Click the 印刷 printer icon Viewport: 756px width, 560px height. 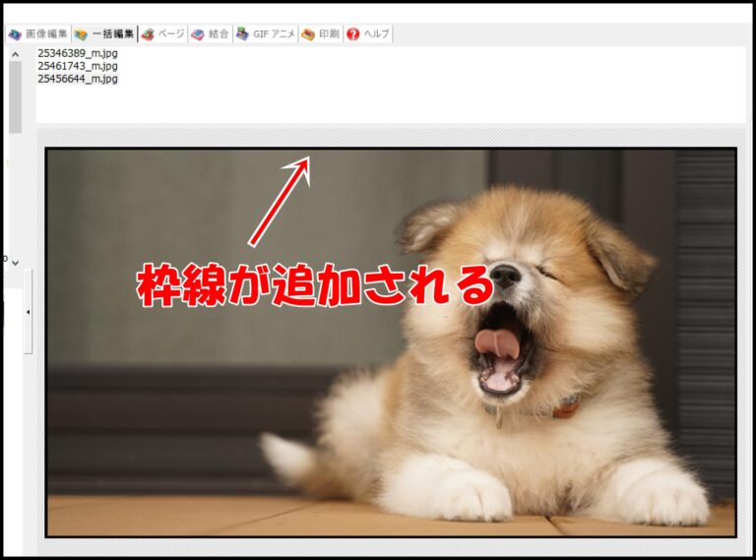coord(308,34)
